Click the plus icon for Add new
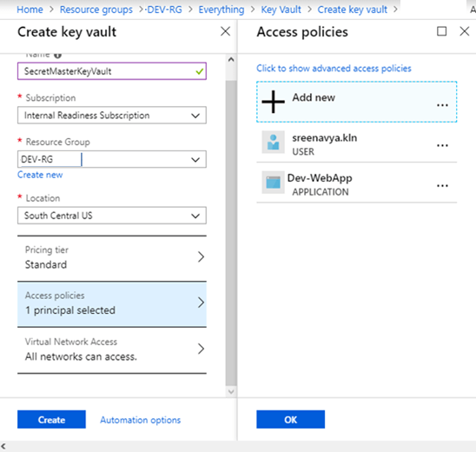This screenshot has width=476, height=452. (274, 102)
